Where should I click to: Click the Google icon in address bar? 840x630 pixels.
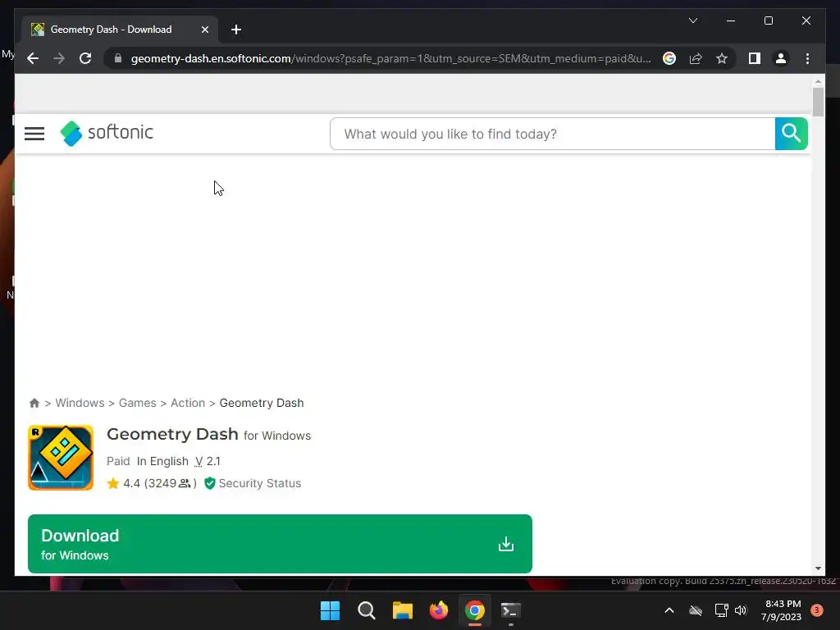coord(669,58)
